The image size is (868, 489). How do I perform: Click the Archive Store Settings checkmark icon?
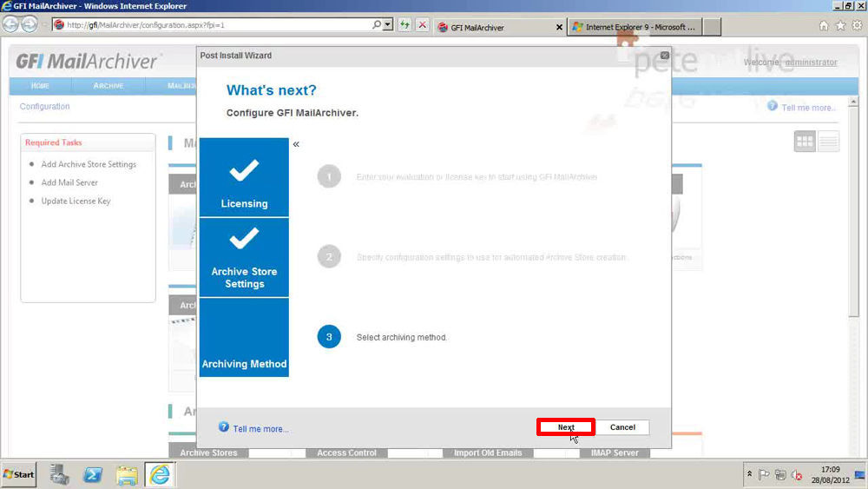pyautogui.click(x=244, y=239)
